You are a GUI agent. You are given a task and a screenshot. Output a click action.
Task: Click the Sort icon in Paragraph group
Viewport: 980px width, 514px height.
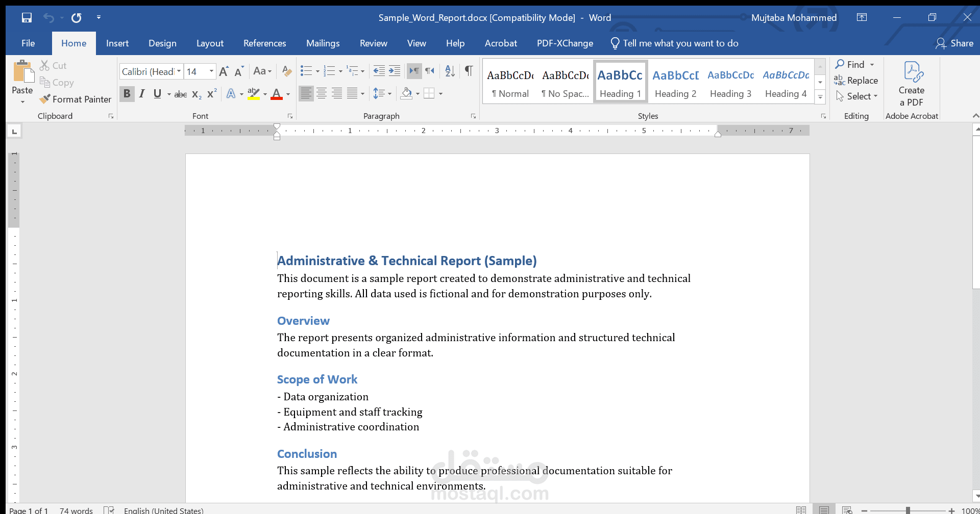[449, 71]
